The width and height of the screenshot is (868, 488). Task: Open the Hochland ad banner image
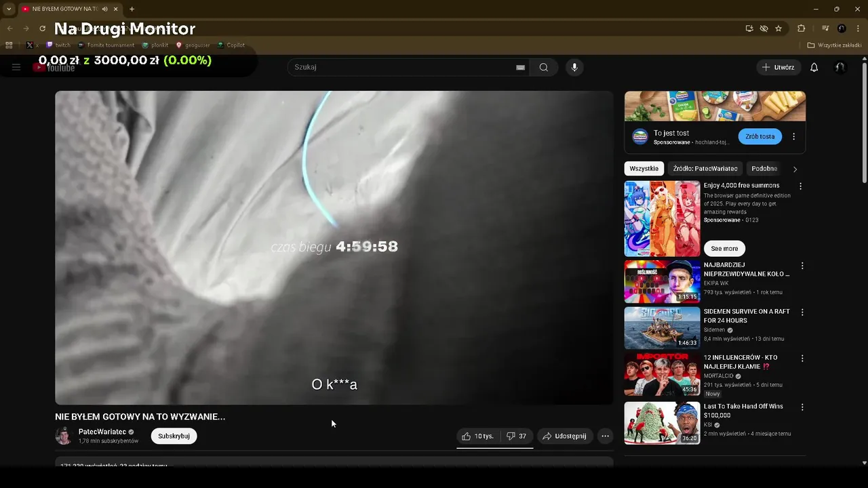point(715,106)
